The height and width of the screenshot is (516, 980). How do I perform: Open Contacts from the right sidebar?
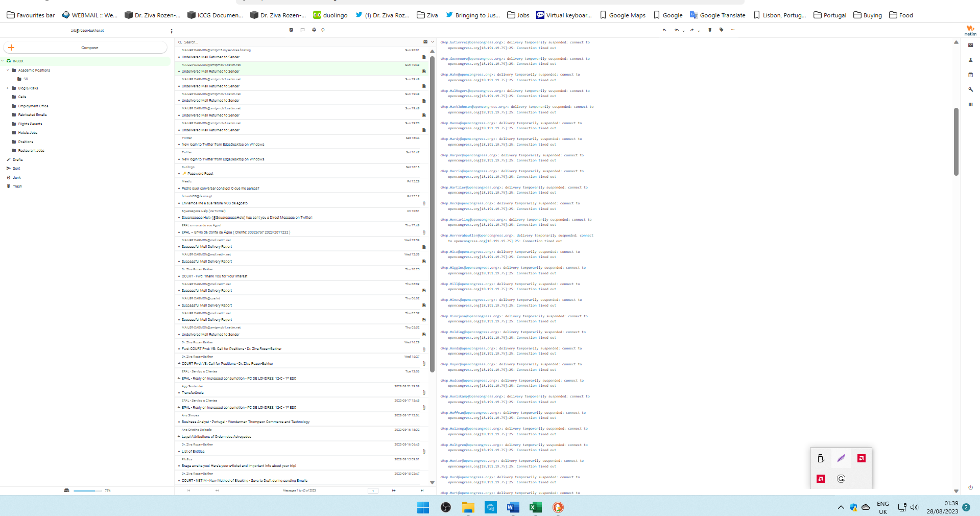coord(970,60)
